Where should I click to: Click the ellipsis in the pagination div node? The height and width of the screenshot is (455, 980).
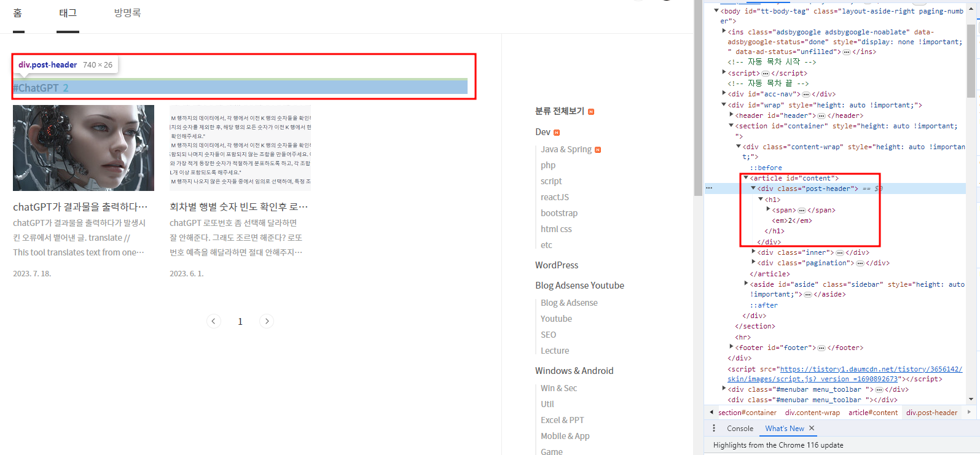click(x=860, y=263)
